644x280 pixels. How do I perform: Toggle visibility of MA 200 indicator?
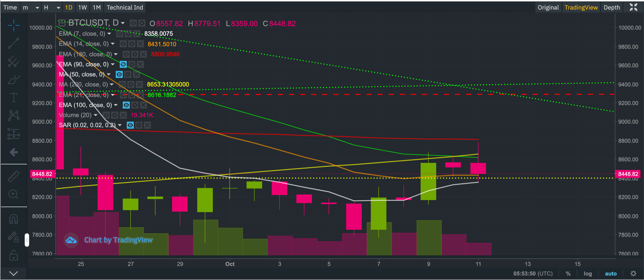[x=122, y=84]
